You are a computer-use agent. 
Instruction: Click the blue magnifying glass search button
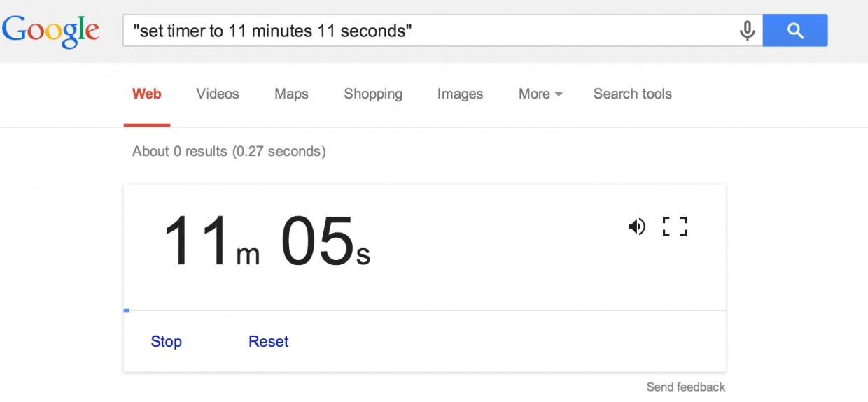(795, 31)
